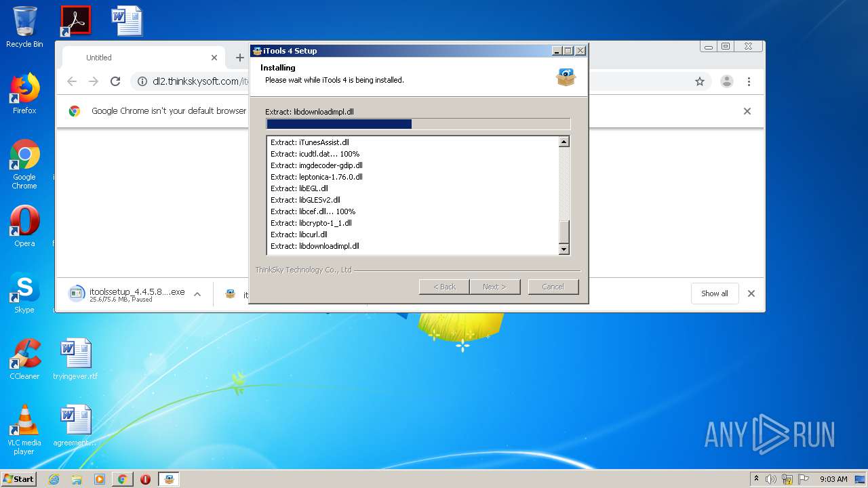Click Show all downloads
The image size is (868, 488).
pyautogui.click(x=715, y=293)
